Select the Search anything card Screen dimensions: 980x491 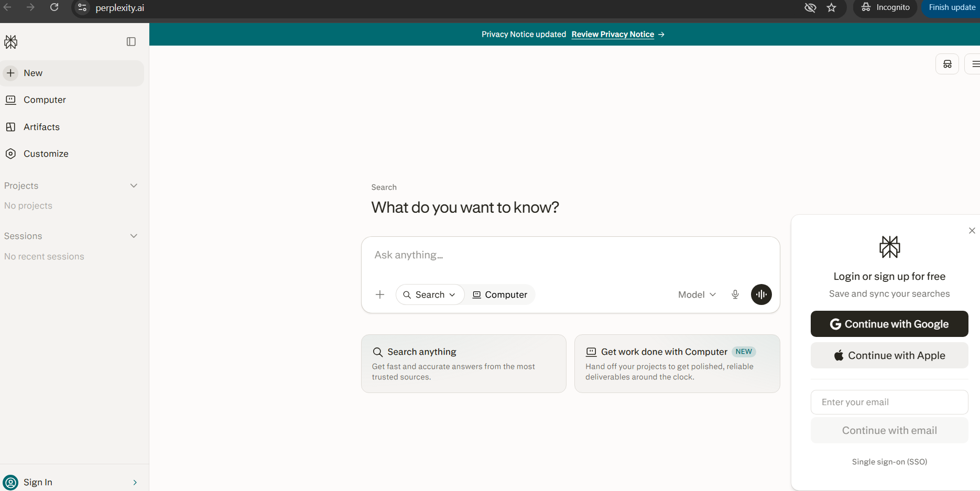click(464, 364)
